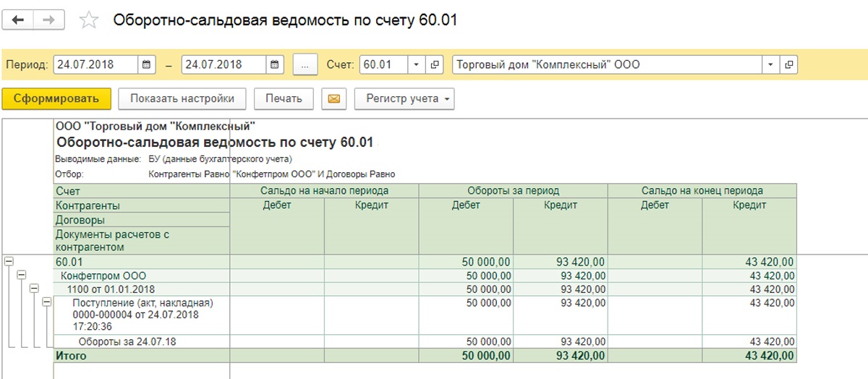Click header Обороты за период
The image size is (868, 379).
tap(513, 191)
